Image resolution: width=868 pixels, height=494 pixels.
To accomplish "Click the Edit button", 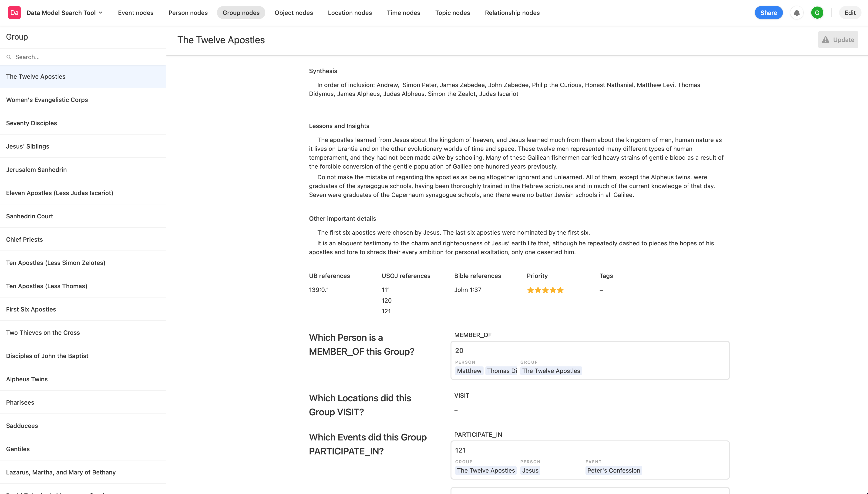I will 850,13.
